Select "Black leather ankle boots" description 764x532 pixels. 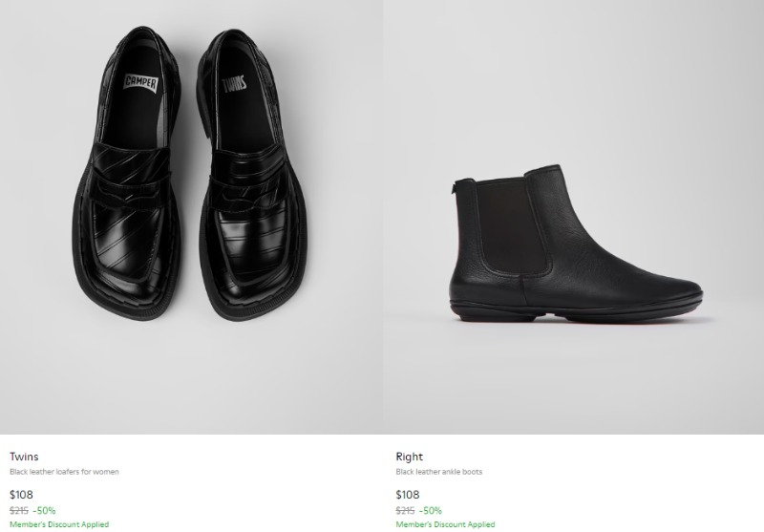pyautogui.click(x=439, y=472)
